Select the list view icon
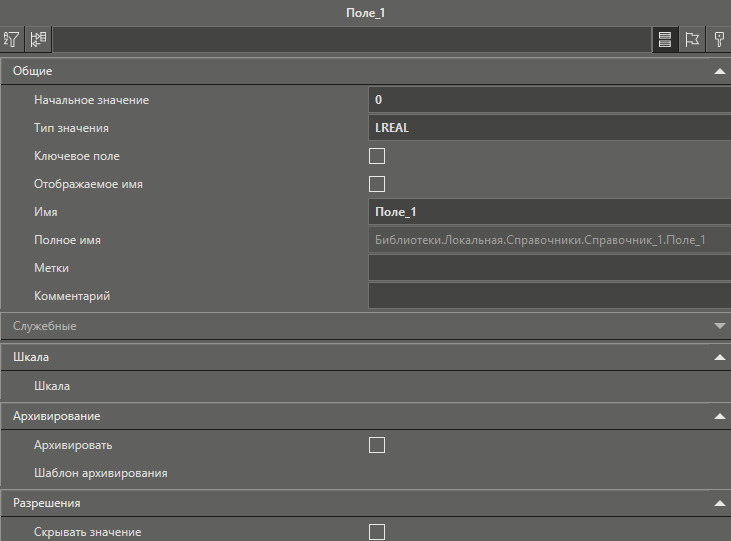Viewport: 731px width, 541px height. point(663,40)
